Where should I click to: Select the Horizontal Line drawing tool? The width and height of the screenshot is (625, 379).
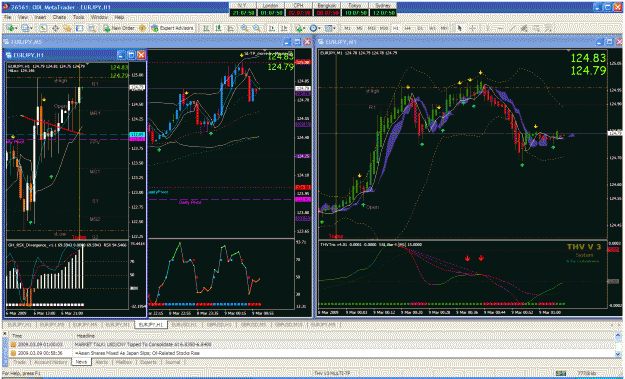[500, 28]
